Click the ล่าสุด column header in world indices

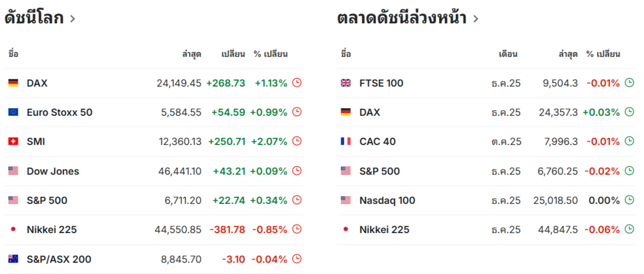click(x=192, y=54)
